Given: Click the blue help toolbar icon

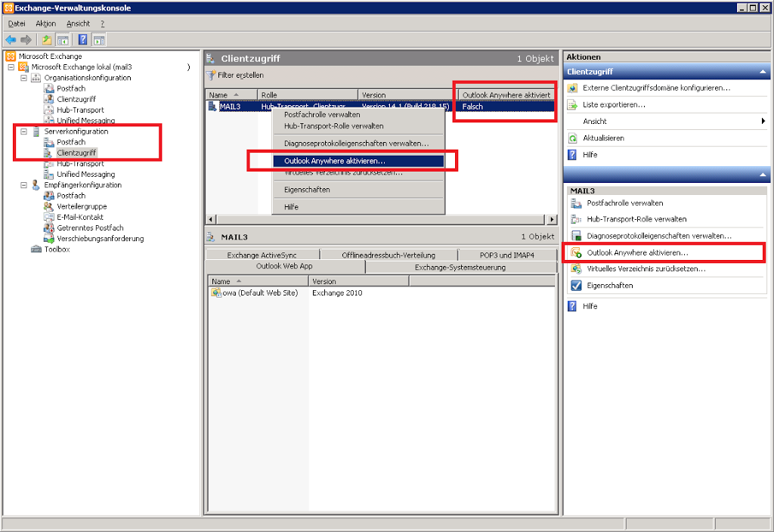Looking at the screenshot, I should 82,39.
